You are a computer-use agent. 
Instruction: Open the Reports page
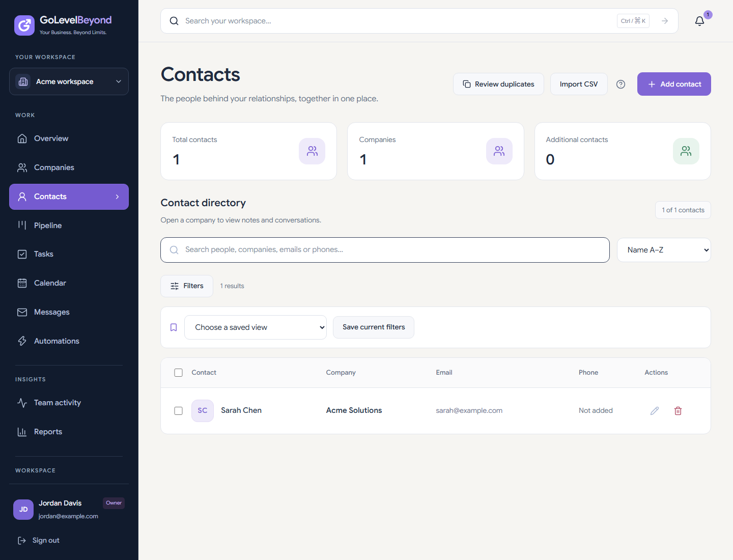pyautogui.click(x=69, y=432)
